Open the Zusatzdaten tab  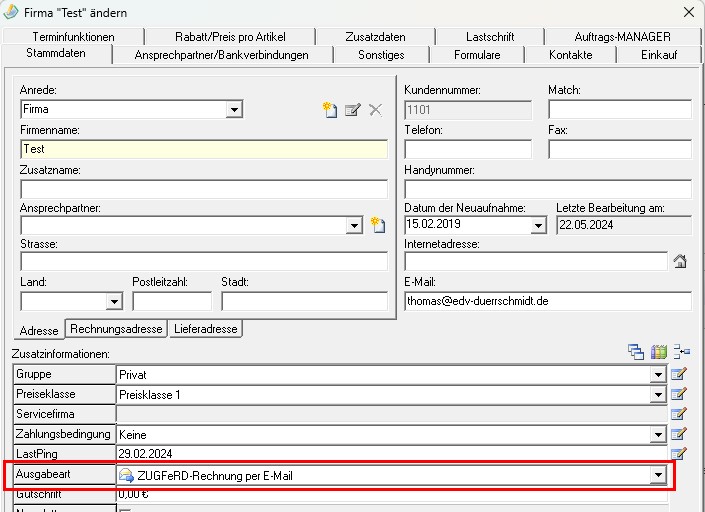pyautogui.click(x=375, y=36)
